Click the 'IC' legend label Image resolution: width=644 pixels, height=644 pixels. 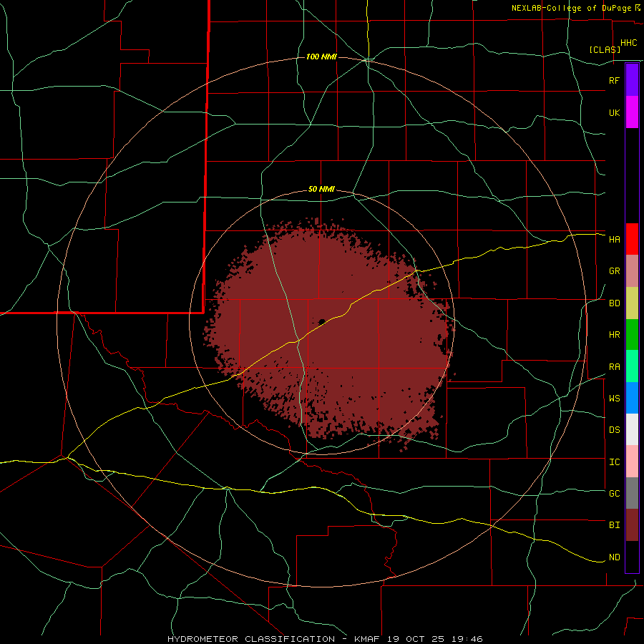614,462
